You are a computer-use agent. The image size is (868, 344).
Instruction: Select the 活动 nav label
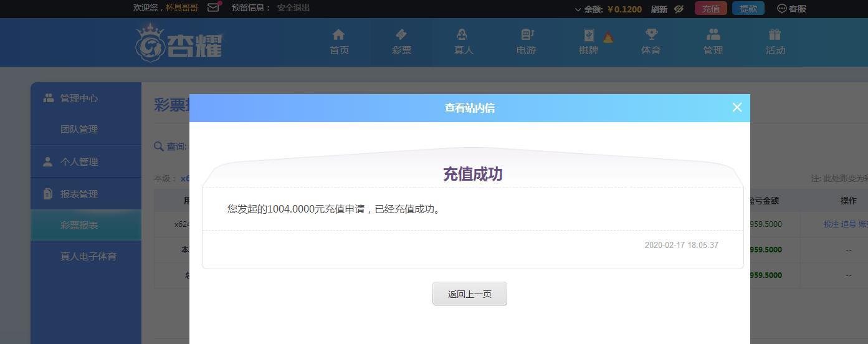[776, 50]
